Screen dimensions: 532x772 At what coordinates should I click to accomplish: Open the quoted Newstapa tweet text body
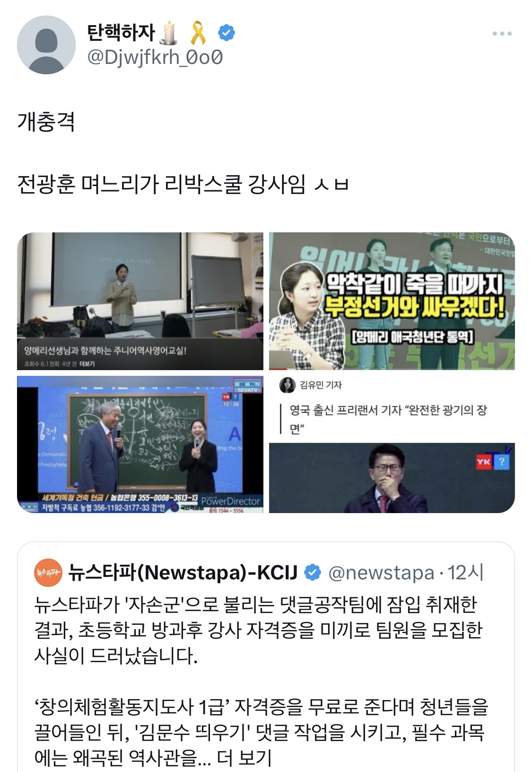pyautogui.click(x=261, y=681)
